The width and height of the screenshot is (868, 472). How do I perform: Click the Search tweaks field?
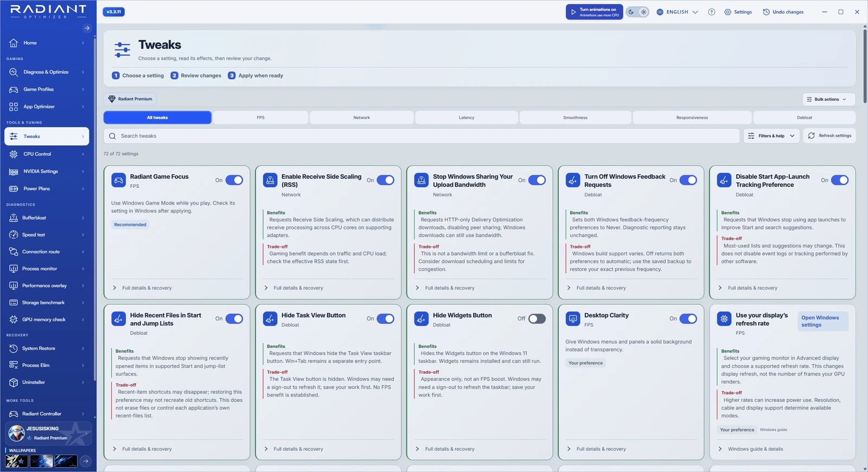click(x=422, y=136)
